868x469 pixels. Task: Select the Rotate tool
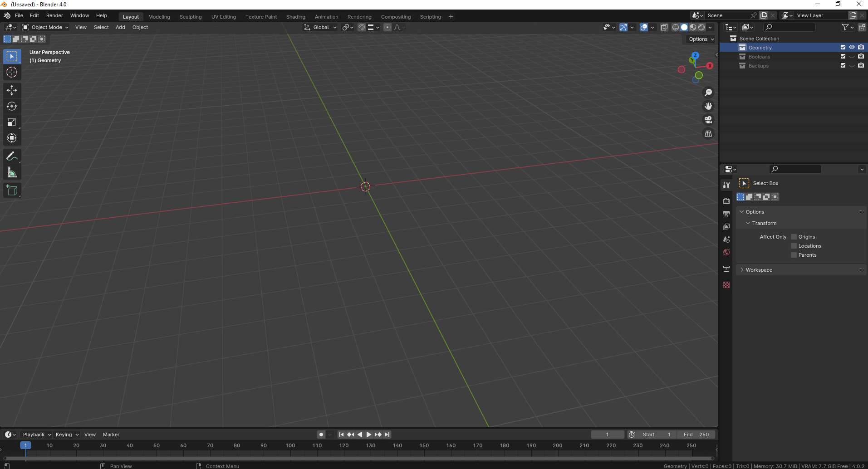pyautogui.click(x=12, y=106)
